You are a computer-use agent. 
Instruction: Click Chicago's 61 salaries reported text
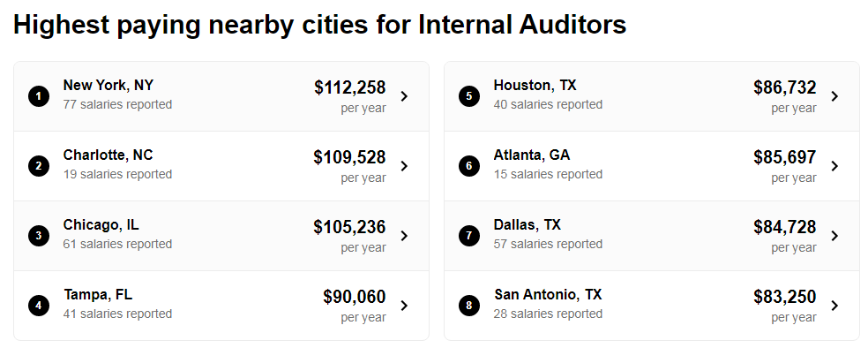pos(117,244)
